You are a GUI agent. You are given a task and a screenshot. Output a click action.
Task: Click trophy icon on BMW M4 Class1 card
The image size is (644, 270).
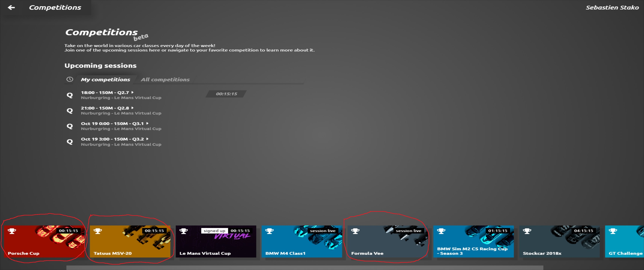pyautogui.click(x=269, y=231)
